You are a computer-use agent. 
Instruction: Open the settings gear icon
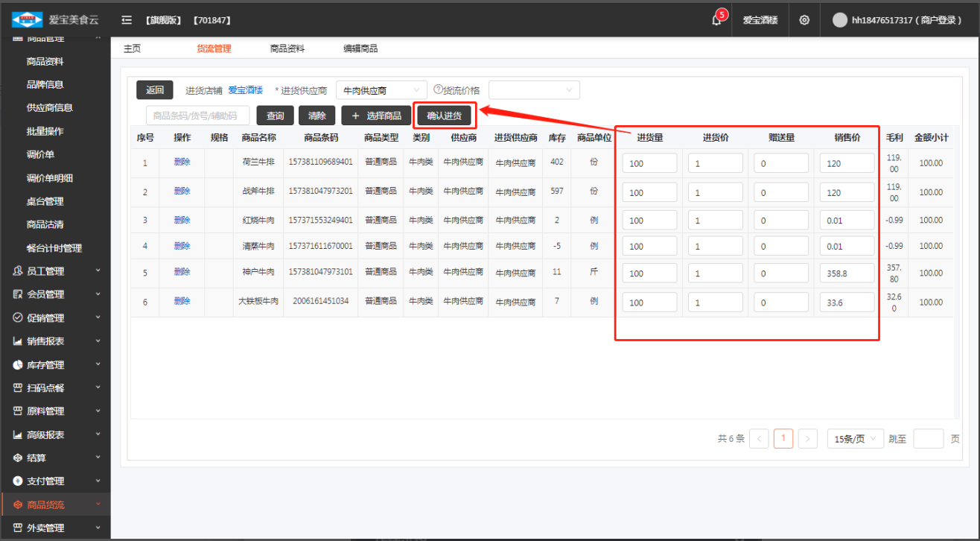(804, 20)
